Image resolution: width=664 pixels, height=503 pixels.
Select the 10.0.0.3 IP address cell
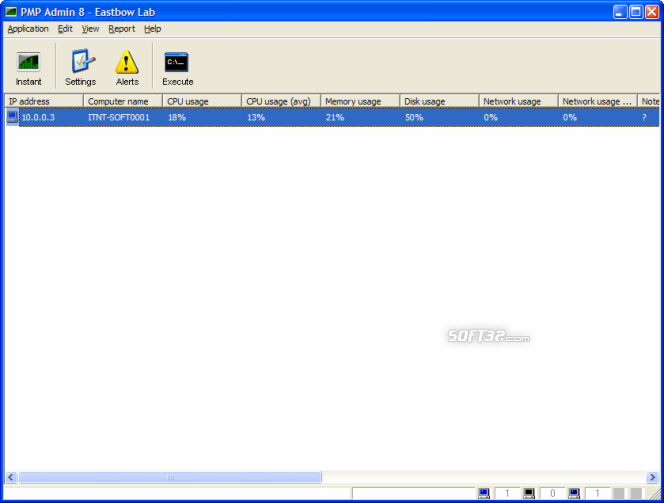(38, 117)
